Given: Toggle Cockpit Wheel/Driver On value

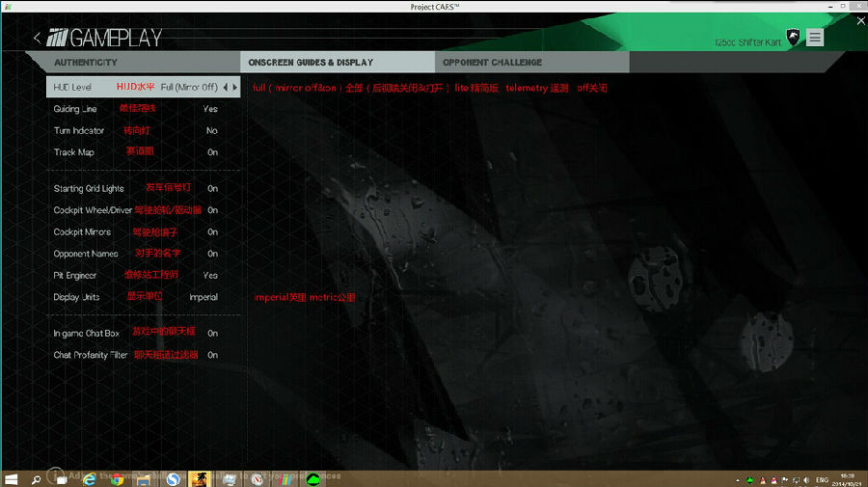Looking at the screenshot, I should coord(212,210).
